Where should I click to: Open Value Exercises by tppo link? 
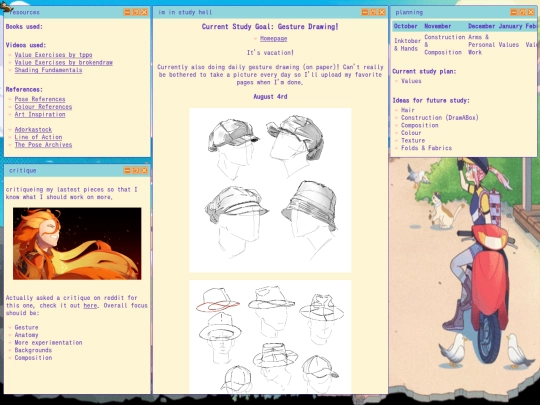pos(53,55)
